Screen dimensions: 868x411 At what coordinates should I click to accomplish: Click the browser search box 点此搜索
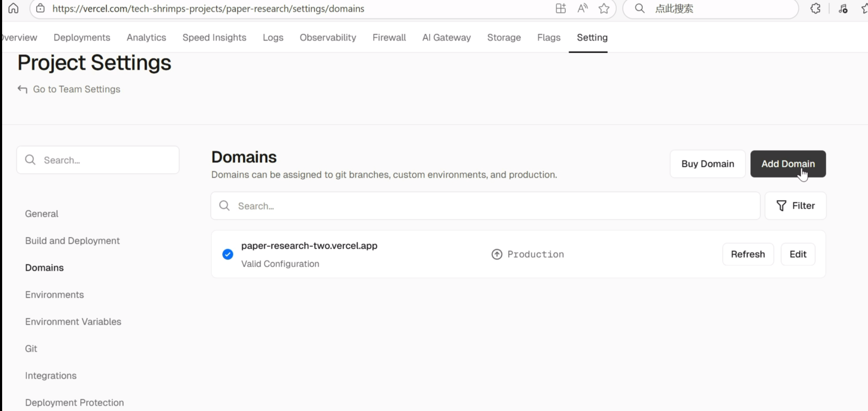click(x=711, y=9)
